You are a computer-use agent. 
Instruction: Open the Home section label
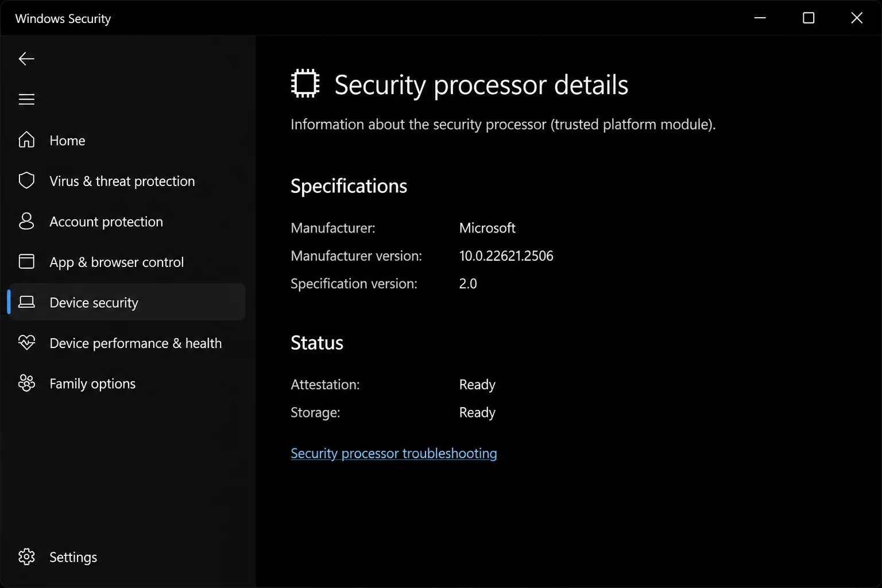click(x=67, y=141)
